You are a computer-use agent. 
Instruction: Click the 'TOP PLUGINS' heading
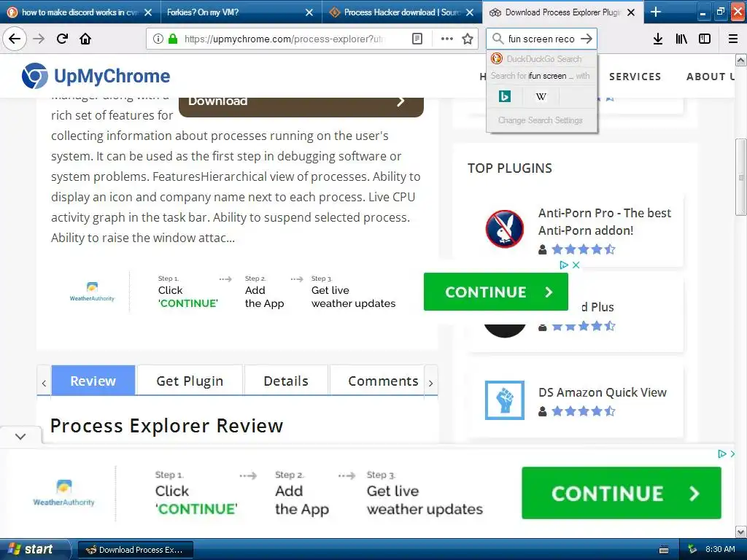[510, 168]
